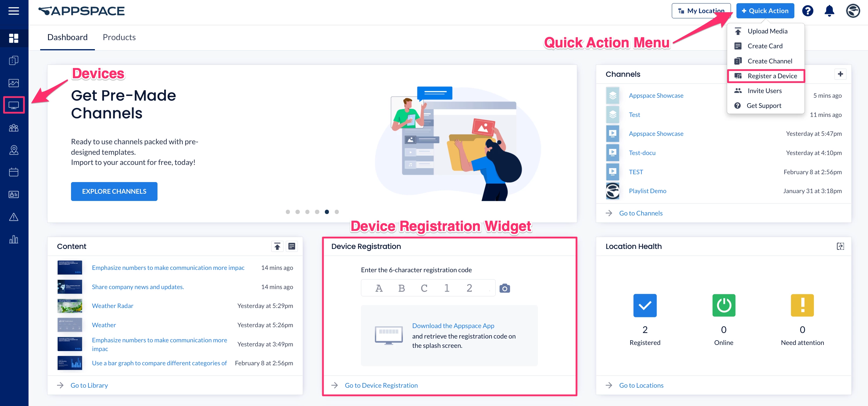Select Register a Device menu entry
This screenshot has height=406, width=868.
(x=772, y=76)
